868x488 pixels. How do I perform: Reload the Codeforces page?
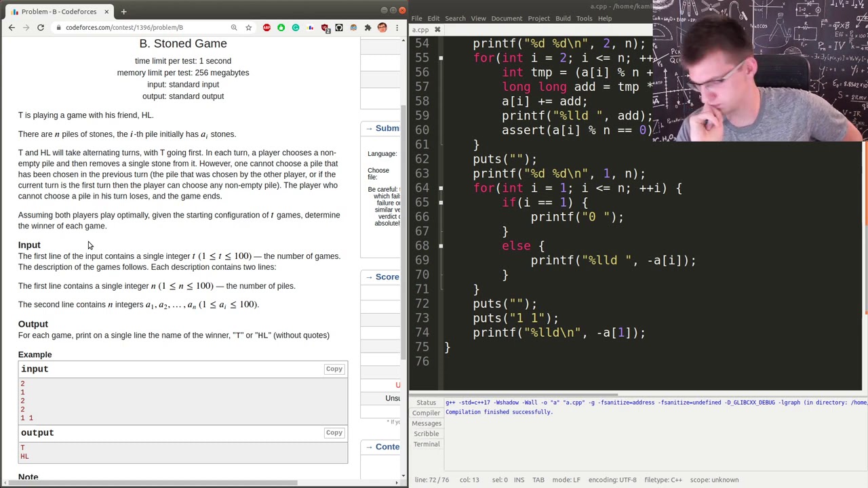click(41, 28)
